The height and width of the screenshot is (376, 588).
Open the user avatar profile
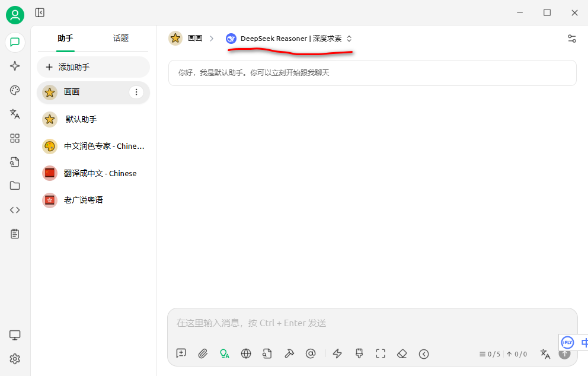[15, 15]
